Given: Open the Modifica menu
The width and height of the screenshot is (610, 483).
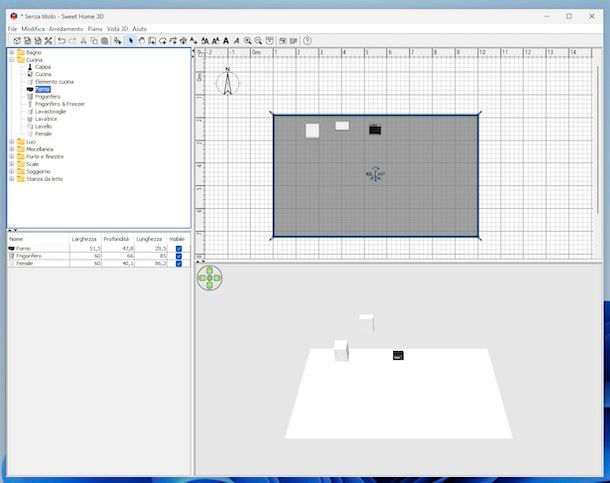Looking at the screenshot, I should [x=33, y=29].
